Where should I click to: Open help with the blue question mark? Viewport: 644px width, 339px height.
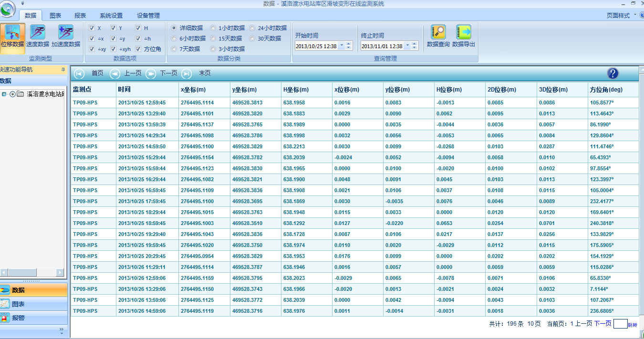[613, 73]
